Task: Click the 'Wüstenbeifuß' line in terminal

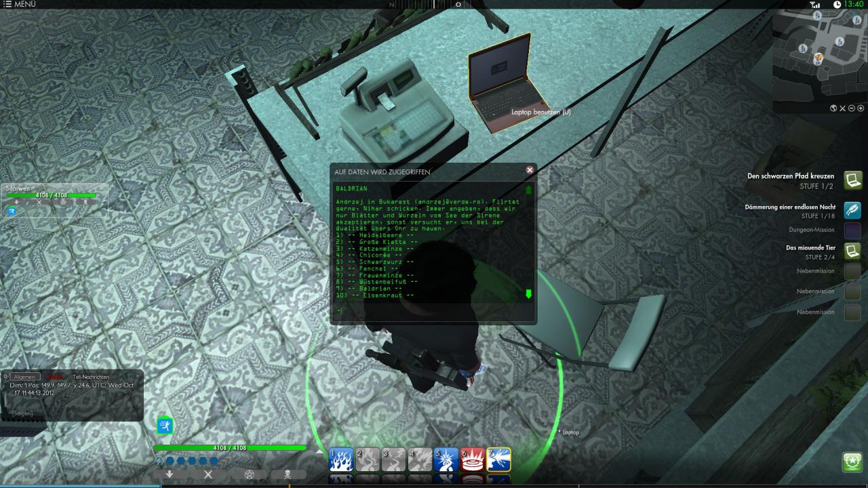Action: [376, 282]
